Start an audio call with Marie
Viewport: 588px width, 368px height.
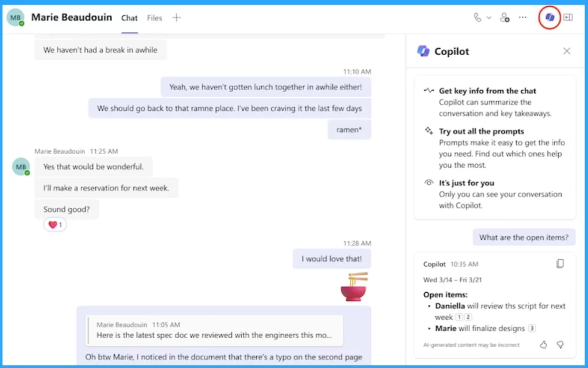pyautogui.click(x=477, y=18)
